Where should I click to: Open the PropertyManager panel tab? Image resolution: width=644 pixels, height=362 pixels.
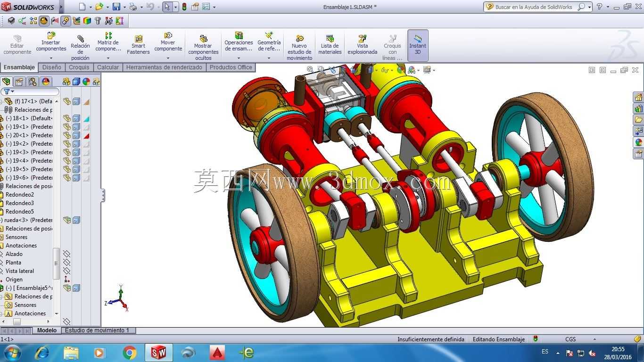click(x=19, y=82)
